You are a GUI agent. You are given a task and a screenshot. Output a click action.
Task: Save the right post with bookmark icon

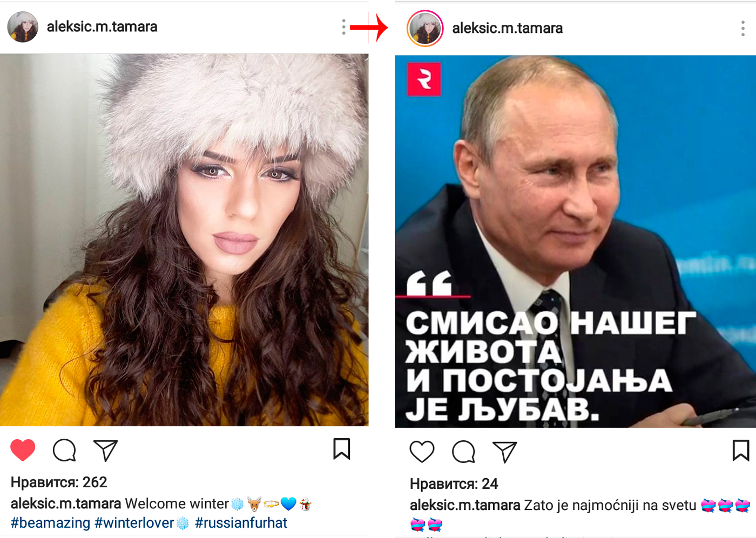[741, 451]
